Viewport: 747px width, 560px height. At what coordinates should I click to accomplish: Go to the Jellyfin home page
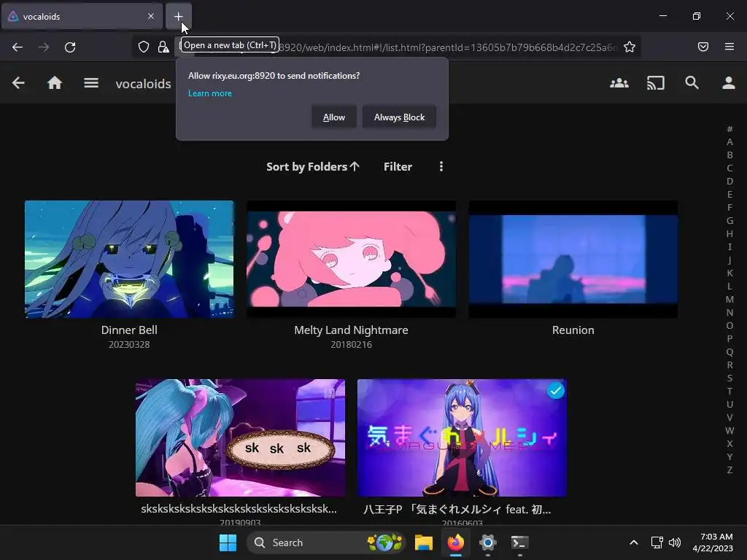[x=55, y=83]
